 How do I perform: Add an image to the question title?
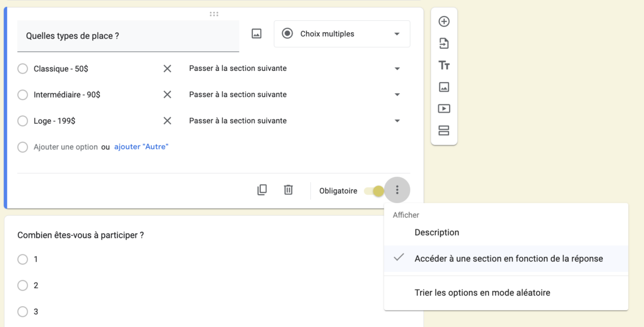coord(256,33)
